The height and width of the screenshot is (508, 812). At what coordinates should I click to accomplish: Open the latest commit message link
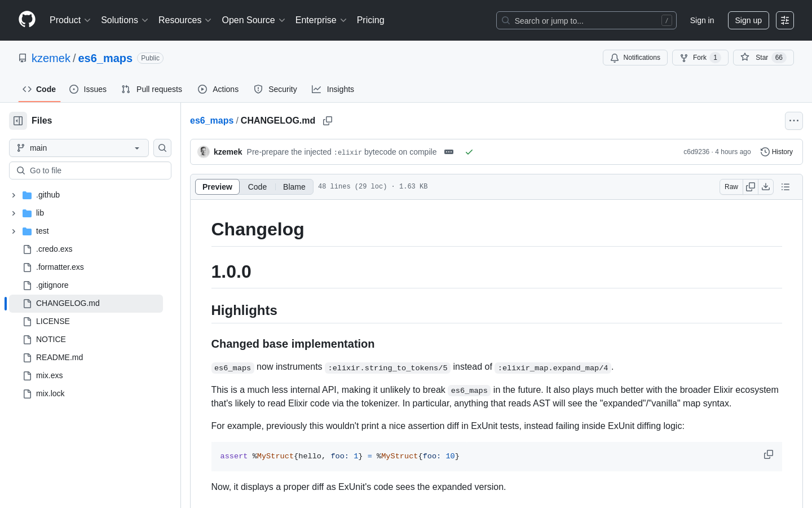click(342, 152)
